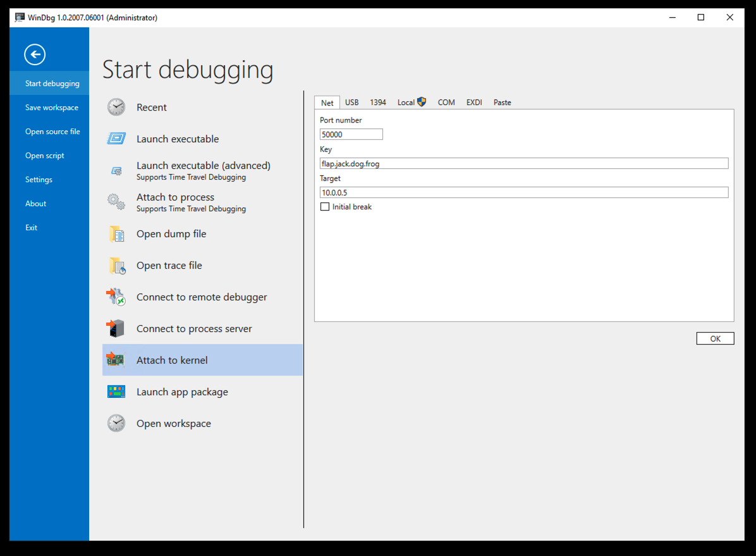This screenshot has height=556, width=756.
Task: Select the Launch executable label
Action: coord(178,139)
